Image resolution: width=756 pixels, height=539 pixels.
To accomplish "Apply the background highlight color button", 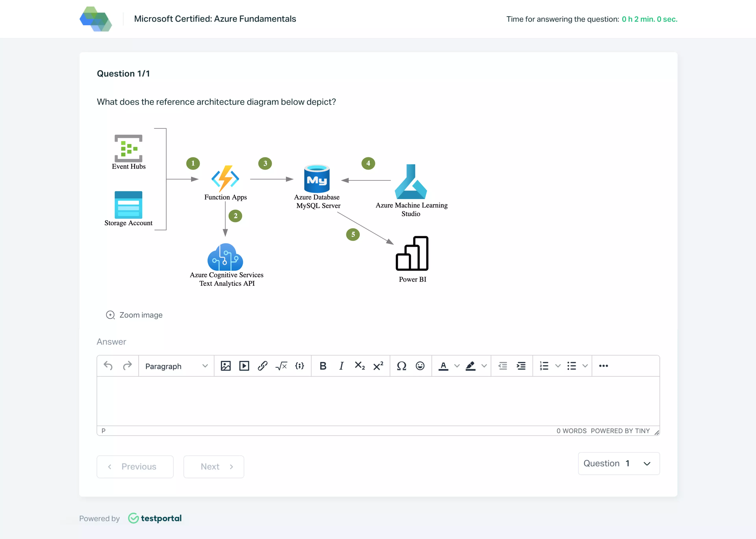I will [x=471, y=366].
